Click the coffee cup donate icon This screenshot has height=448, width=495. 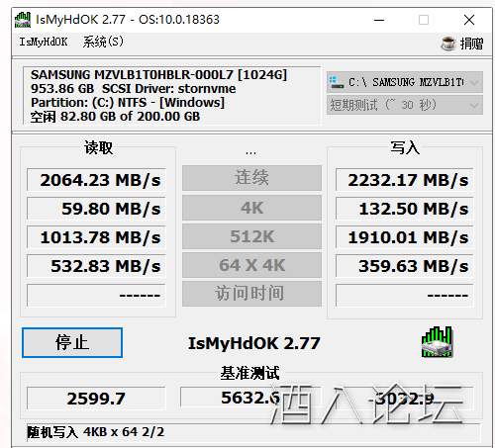point(448,44)
